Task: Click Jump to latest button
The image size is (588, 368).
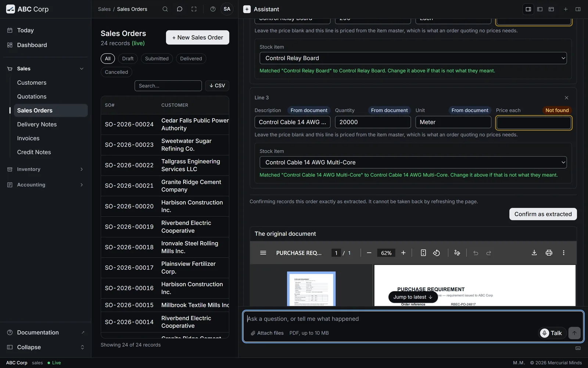Action: [x=413, y=297]
